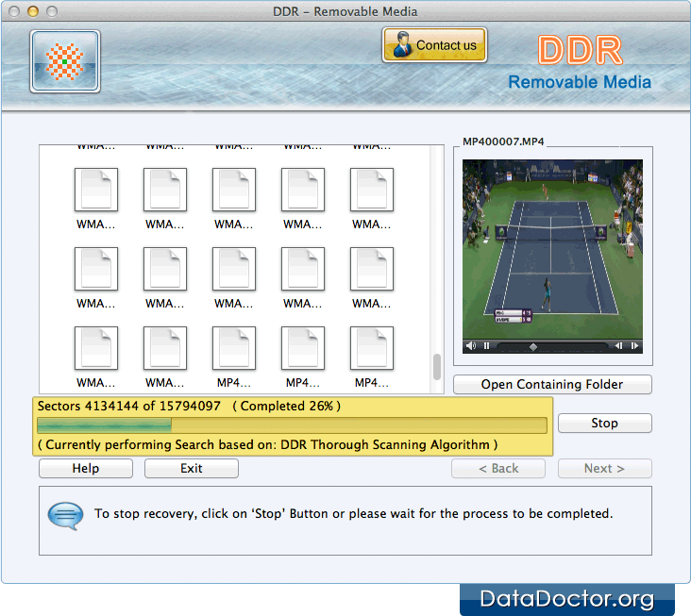
Task: Stop the scanning process
Action: click(604, 424)
